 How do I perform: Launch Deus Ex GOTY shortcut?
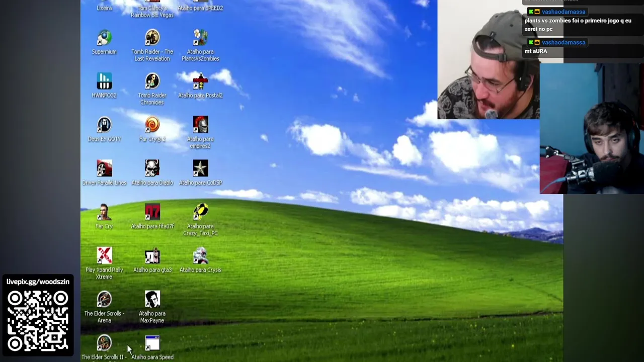pyautogui.click(x=104, y=130)
